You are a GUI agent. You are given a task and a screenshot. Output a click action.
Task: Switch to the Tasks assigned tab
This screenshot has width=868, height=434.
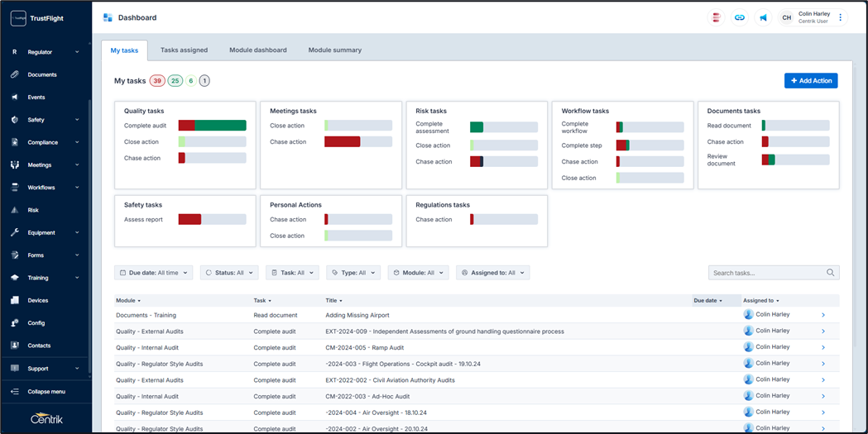click(x=184, y=50)
